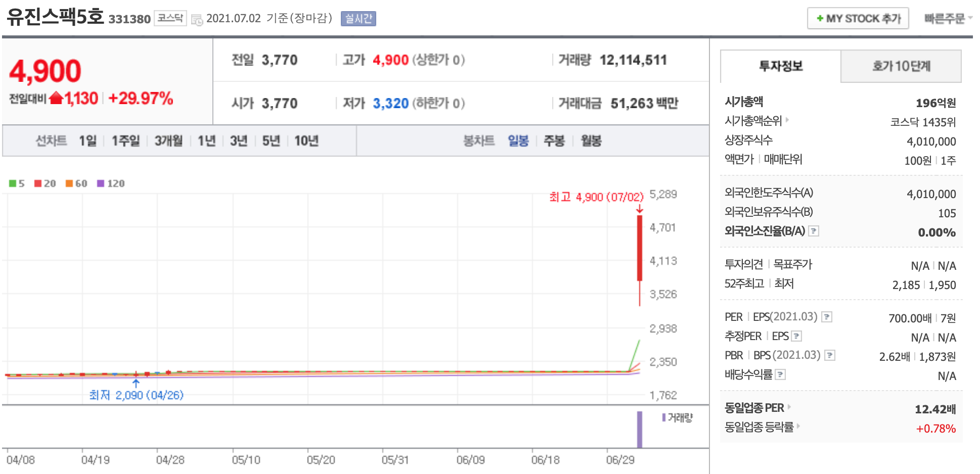Switch to the 투자정보 tab

pyautogui.click(x=781, y=66)
